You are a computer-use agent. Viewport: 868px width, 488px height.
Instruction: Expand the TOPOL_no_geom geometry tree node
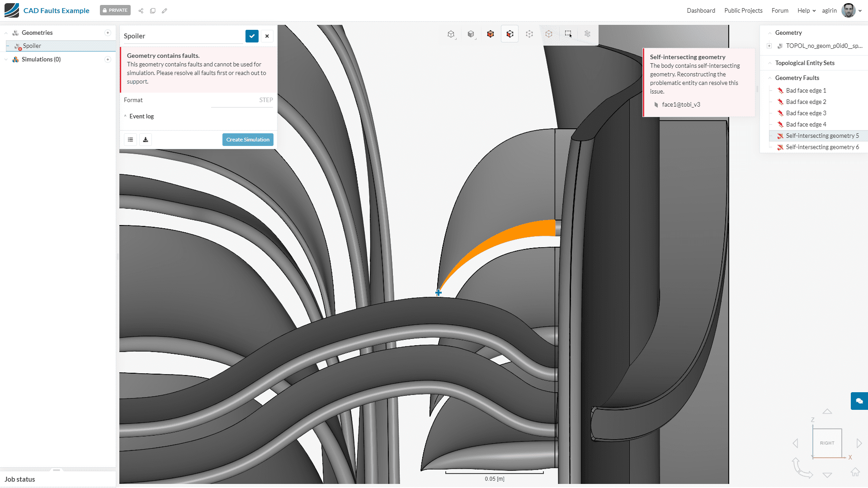tap(769, 46)
